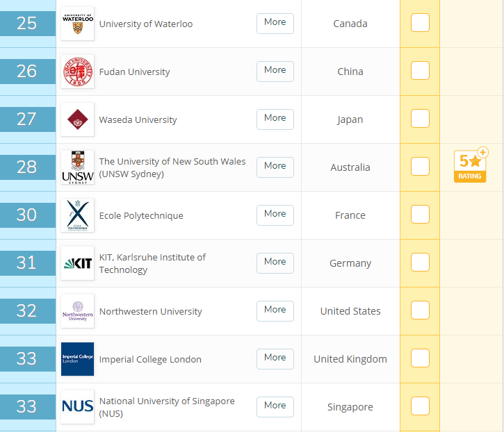
Task: Click the Ecole Polytechnique logo
Action: 77,215
